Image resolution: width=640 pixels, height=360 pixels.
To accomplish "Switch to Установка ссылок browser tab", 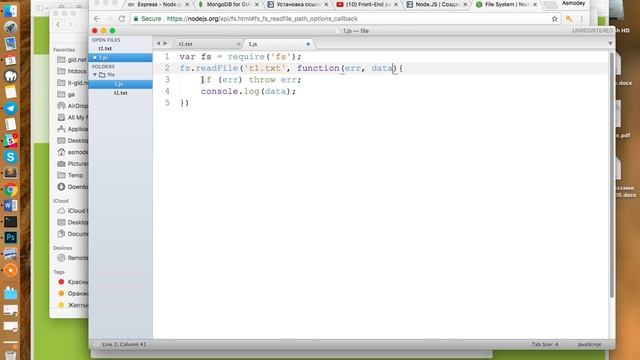I will pyautogui.click(x=298, y=4).
